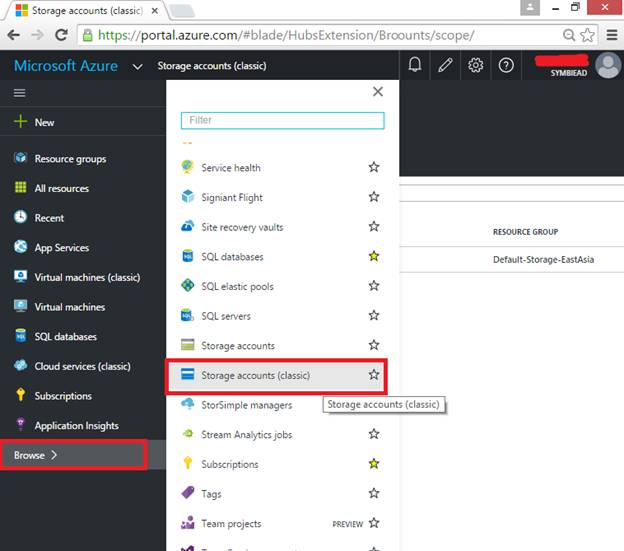Favorite SQL servers with its star

[x=374, y=315]
